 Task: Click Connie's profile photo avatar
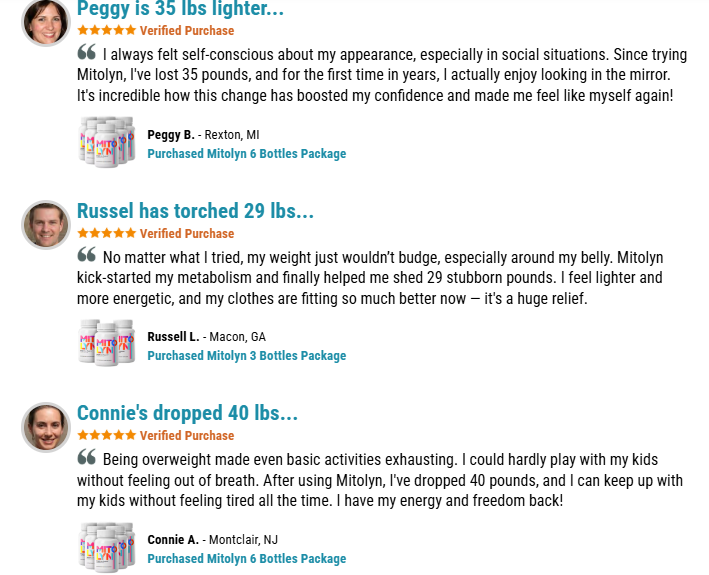click(x=46, y=427)
